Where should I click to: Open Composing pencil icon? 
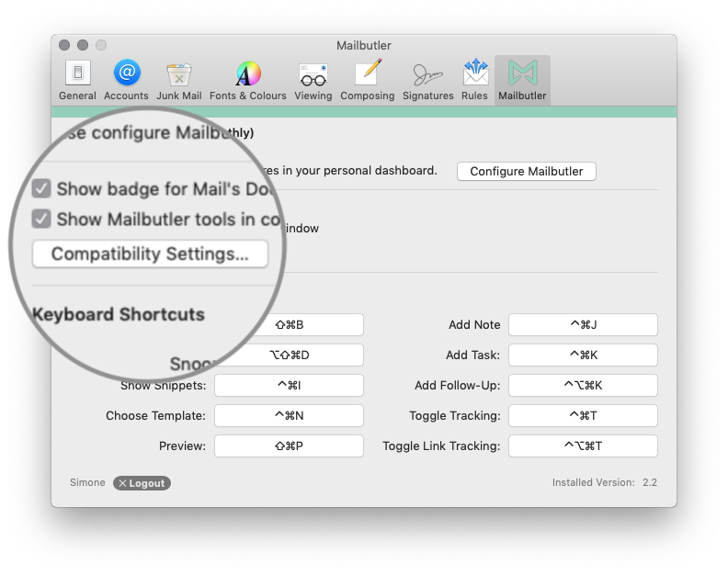368,73
